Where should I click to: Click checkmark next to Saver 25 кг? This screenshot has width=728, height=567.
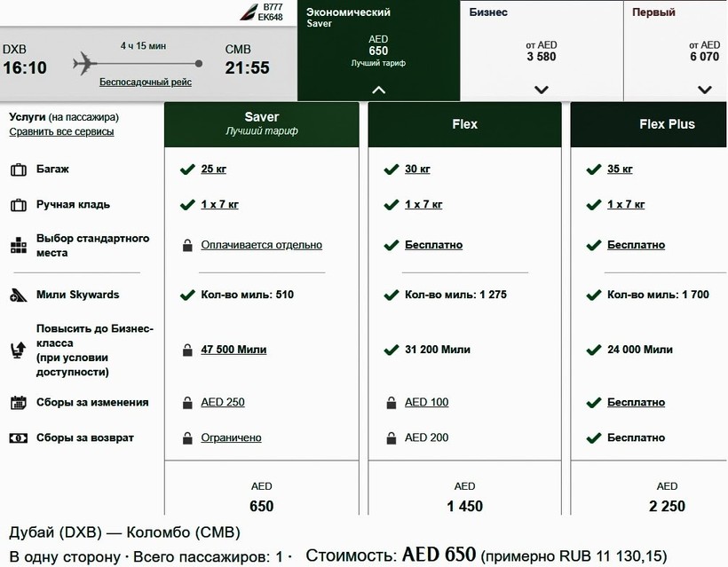(x=187, y=169)
